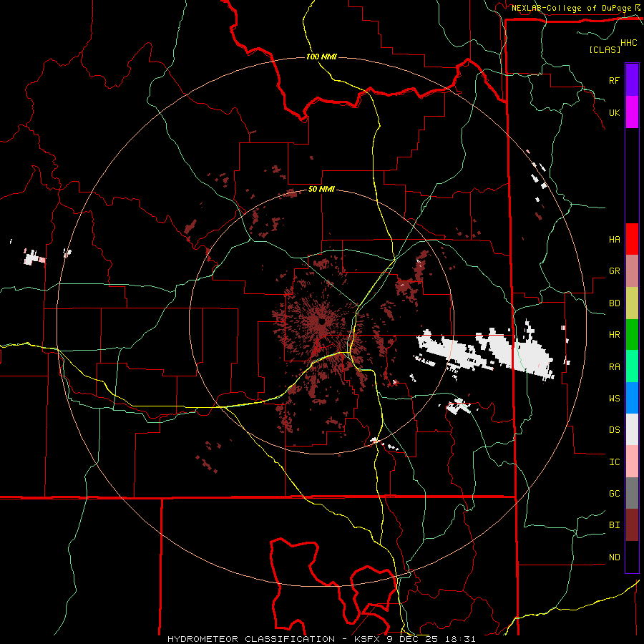644x644 pixels.
Task: Click the large white dry snow band
Action: (x=487, y=352)
